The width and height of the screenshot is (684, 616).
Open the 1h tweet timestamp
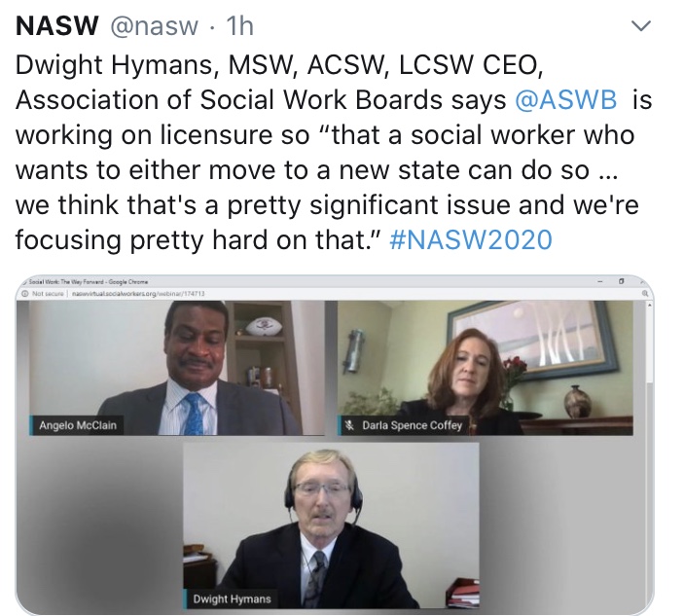(239, 25)
